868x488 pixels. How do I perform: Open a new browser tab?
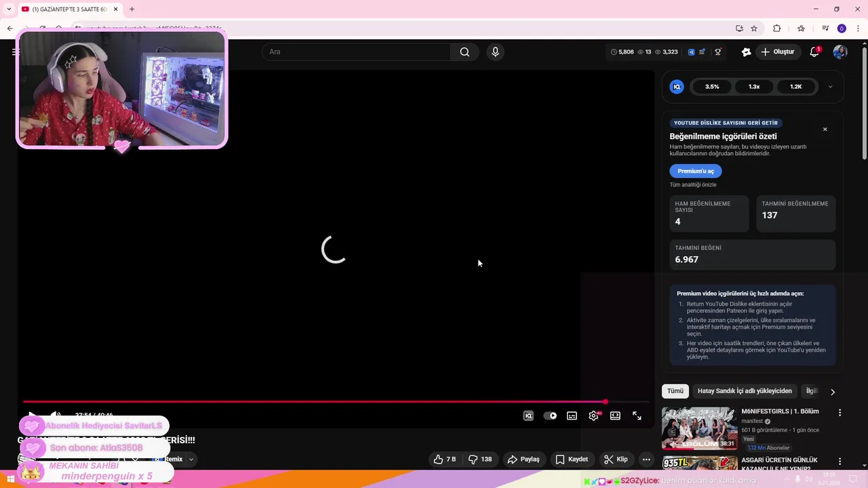tap(132, 9)
